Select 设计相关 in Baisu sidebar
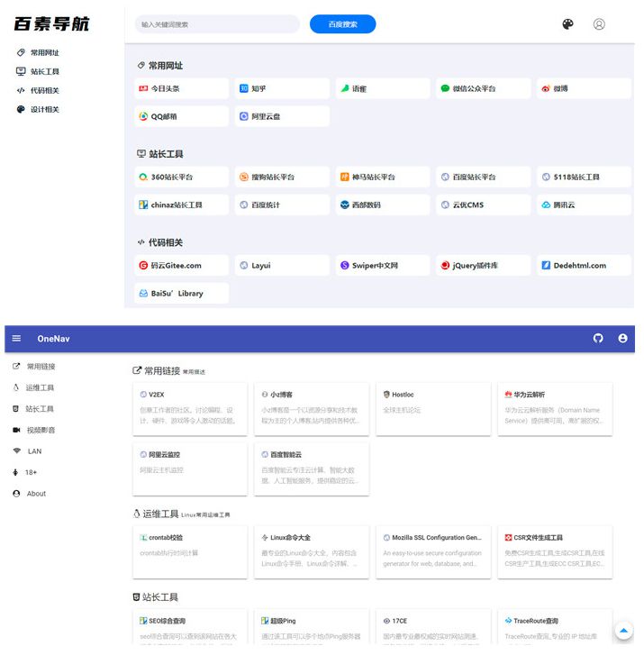The width and height of the screenshot is (644, 655). click(x=44, y=109)
